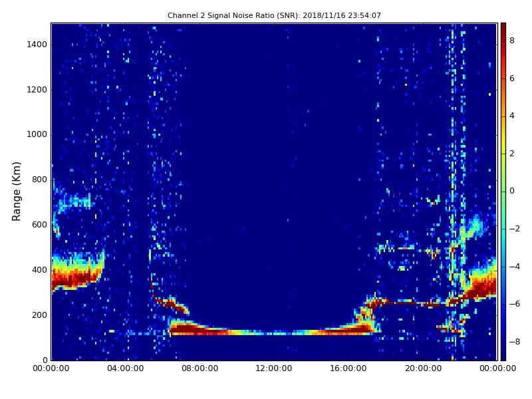Click the colorbar label 4
Image resolution: width=532 pixels, height=399 pixels.
[x=512, y=116]
